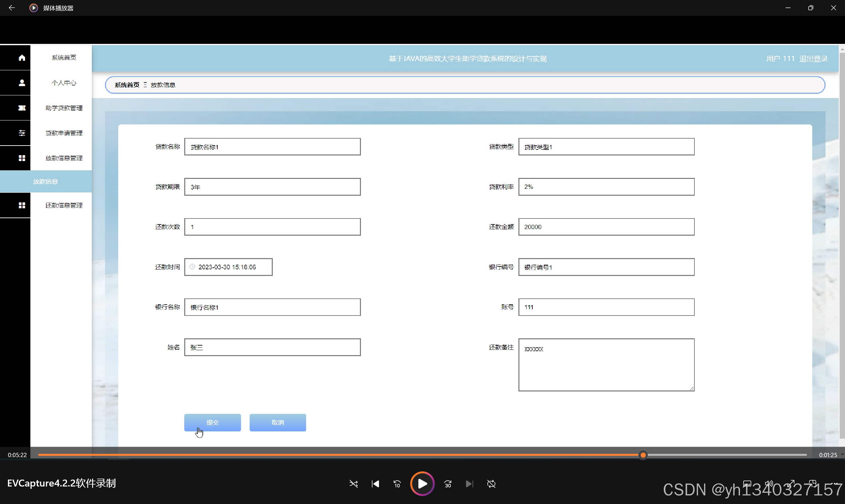Screen dimensions: 845x504
Task: Skip back 10 seconds
Action: [397, 484]
